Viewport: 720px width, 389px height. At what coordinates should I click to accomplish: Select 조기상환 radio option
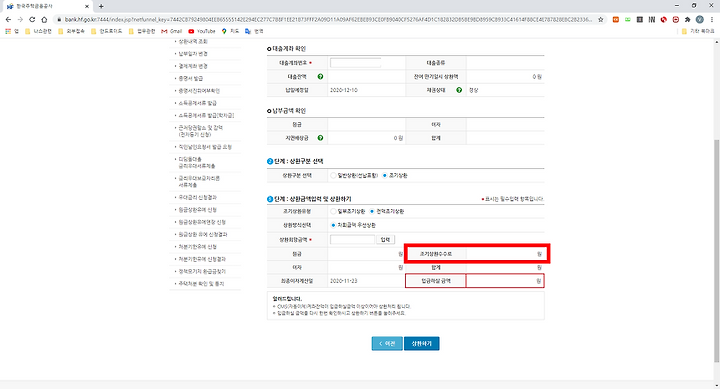click(x=385, y=175)
